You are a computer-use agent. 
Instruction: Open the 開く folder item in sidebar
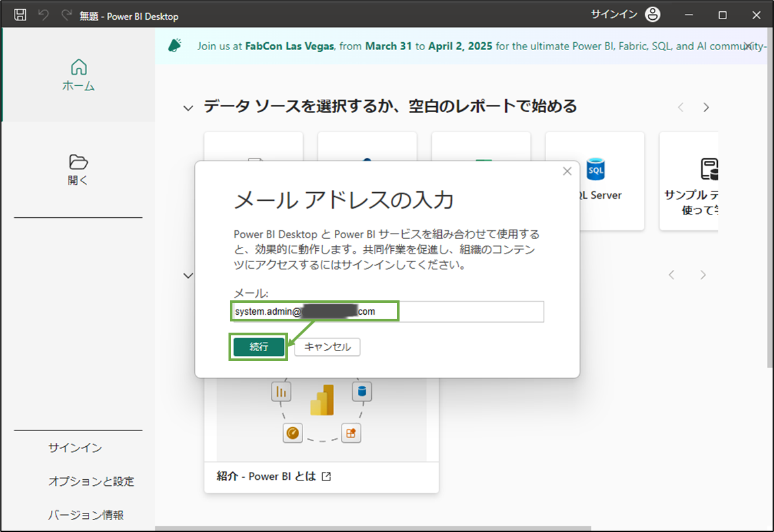78,170
